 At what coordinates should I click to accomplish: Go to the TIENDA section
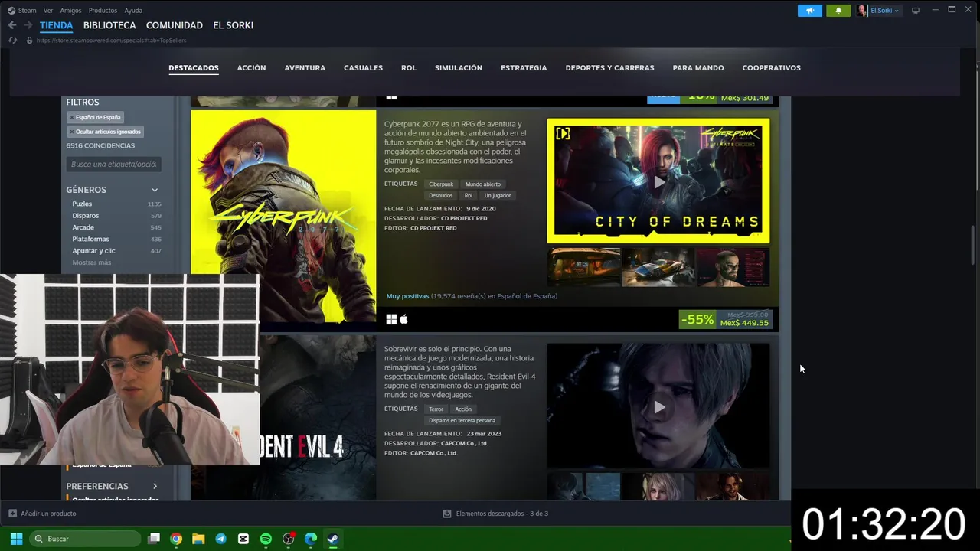coord(56,25)
